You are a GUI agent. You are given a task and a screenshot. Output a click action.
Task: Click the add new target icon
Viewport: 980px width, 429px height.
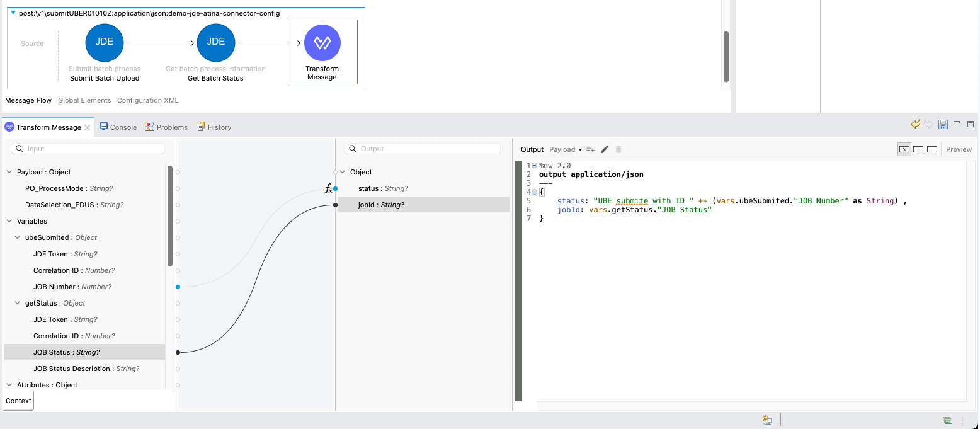tap(590, 149)
